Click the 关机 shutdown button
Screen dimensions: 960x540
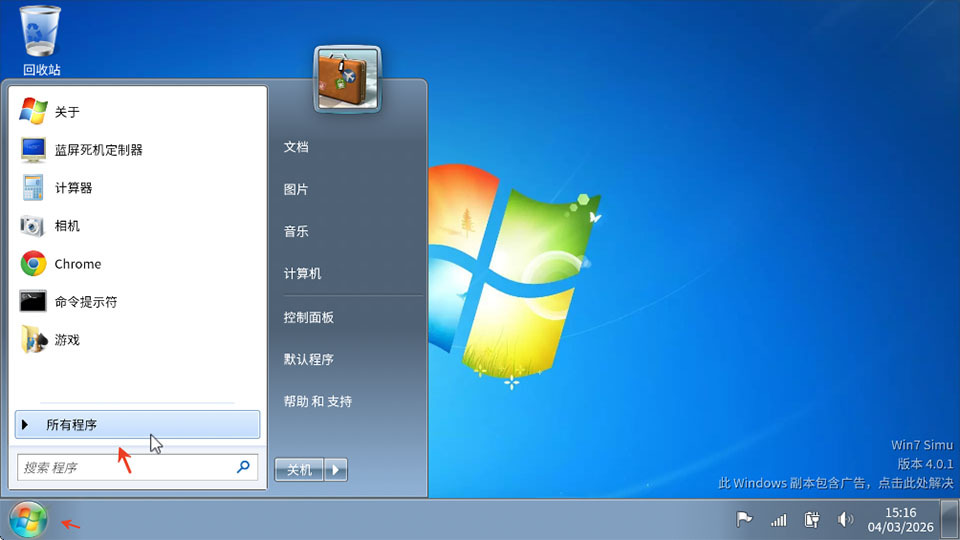click(299, 470)
